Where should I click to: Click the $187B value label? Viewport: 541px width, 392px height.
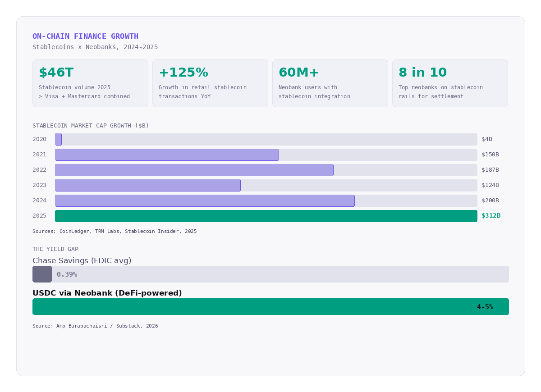490,170
